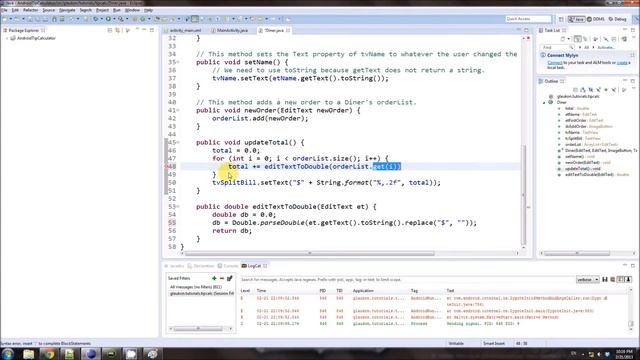Open the Run button dropdown arrow
Viewport: 640px width, 360px height.
coord(114,19)
